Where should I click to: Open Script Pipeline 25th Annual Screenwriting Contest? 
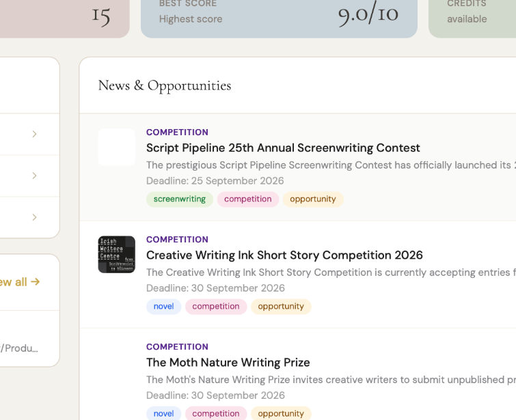point(283,148)
